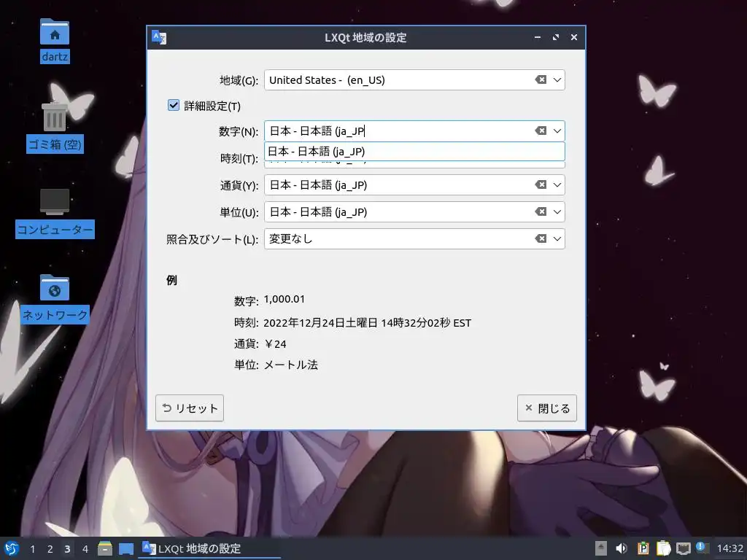747x560 pixels.
Task: Expand the 単位(U) dropdown arrow
Action: click(x=557, y=211)
